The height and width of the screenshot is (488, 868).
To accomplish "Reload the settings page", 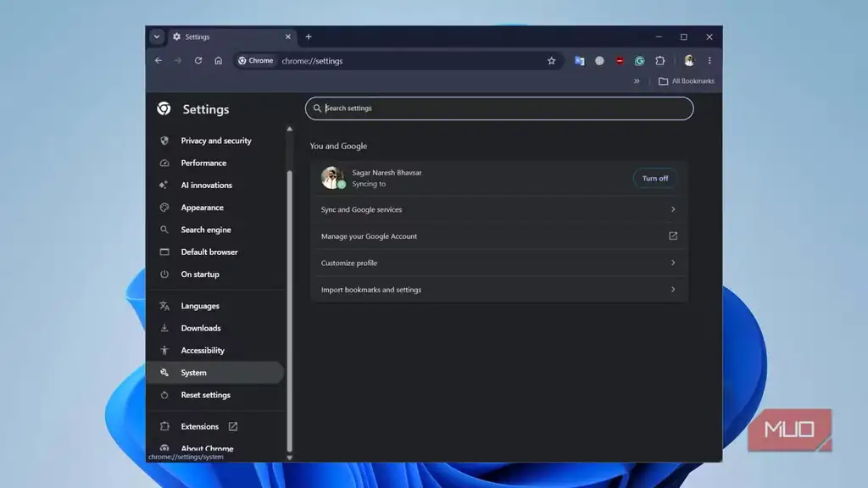I will (x=198, y=61).
